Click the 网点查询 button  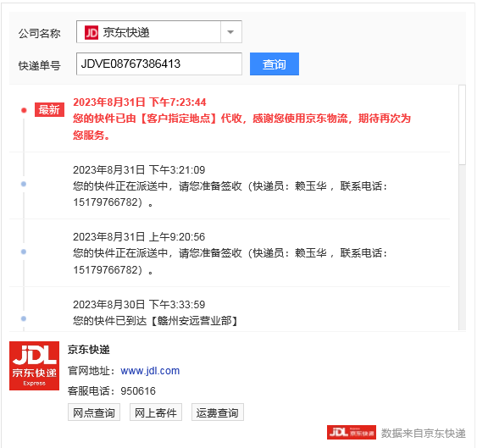point(94,412)
